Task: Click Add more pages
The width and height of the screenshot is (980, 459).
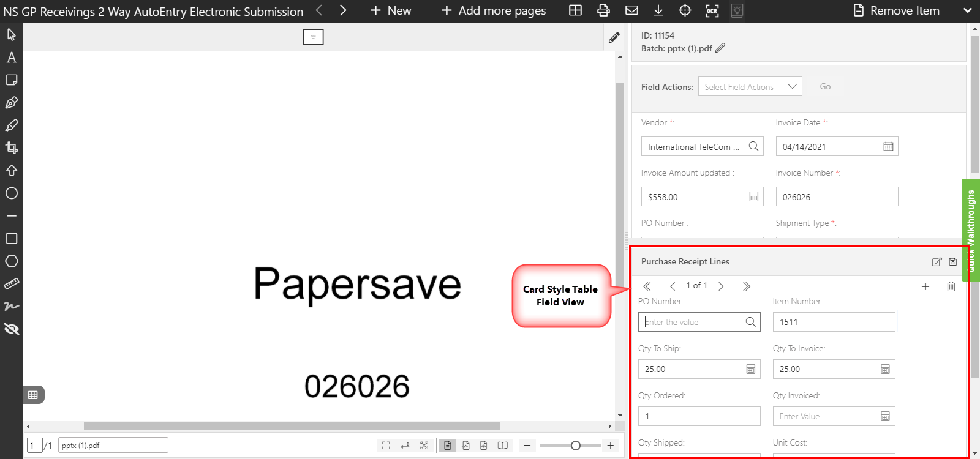Action: click(494, 10)
